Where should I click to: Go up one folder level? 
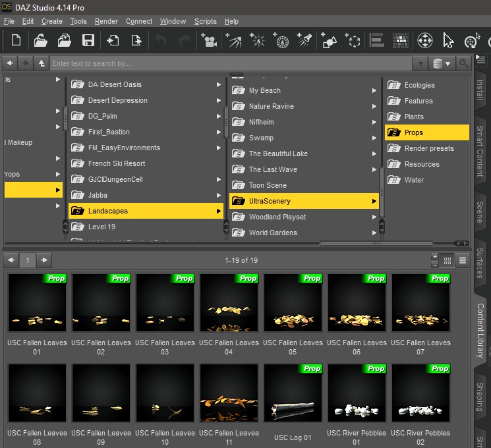(x=42, y=63)
